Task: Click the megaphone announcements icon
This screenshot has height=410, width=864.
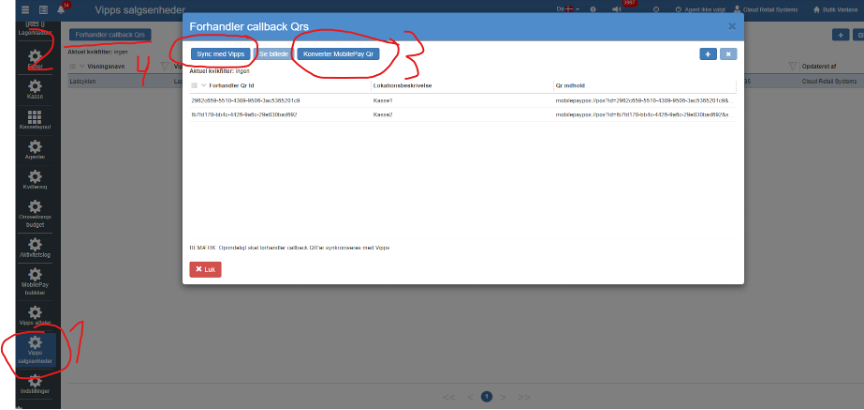Action: 617,10
